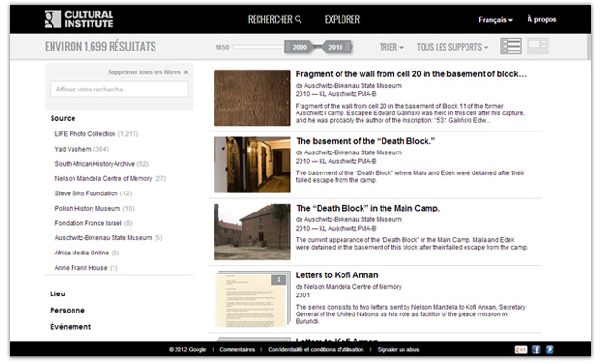Open the Explorer menu item
This screenshot has width=601, height=364.
point(342,19)
